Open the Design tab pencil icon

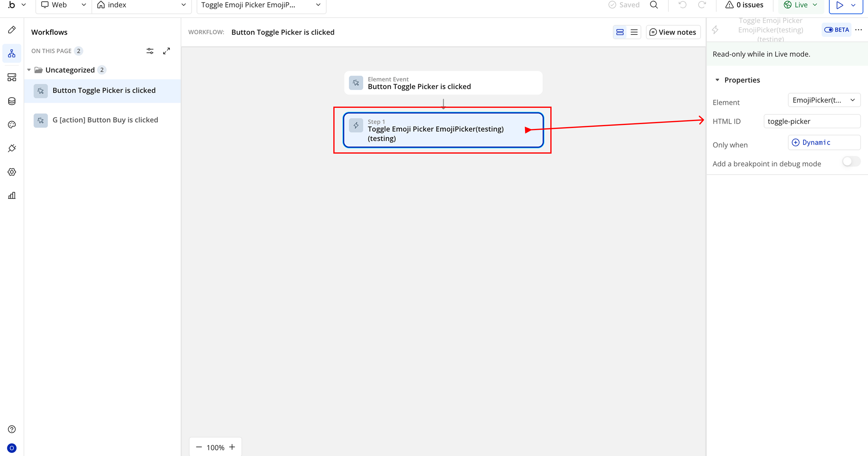(12, 30)
